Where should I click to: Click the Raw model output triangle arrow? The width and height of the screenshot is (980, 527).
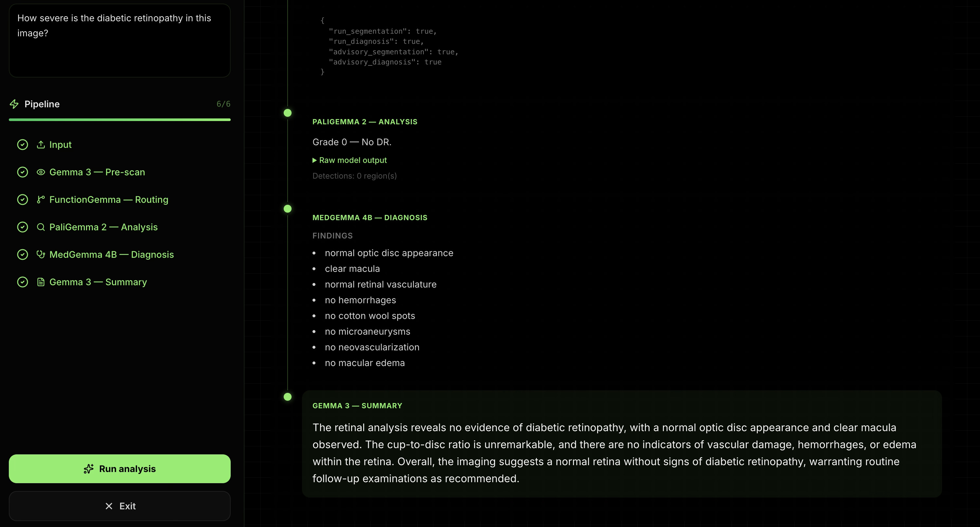315,161
